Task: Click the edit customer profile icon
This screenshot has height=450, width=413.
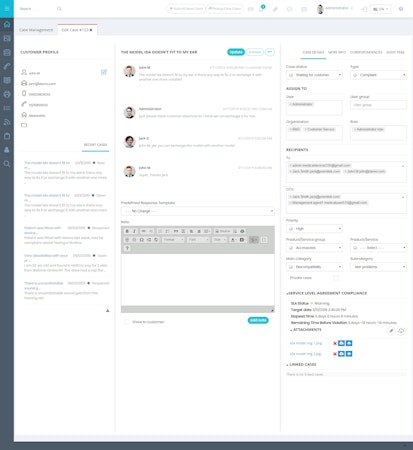Action: [x=104, y=72]
